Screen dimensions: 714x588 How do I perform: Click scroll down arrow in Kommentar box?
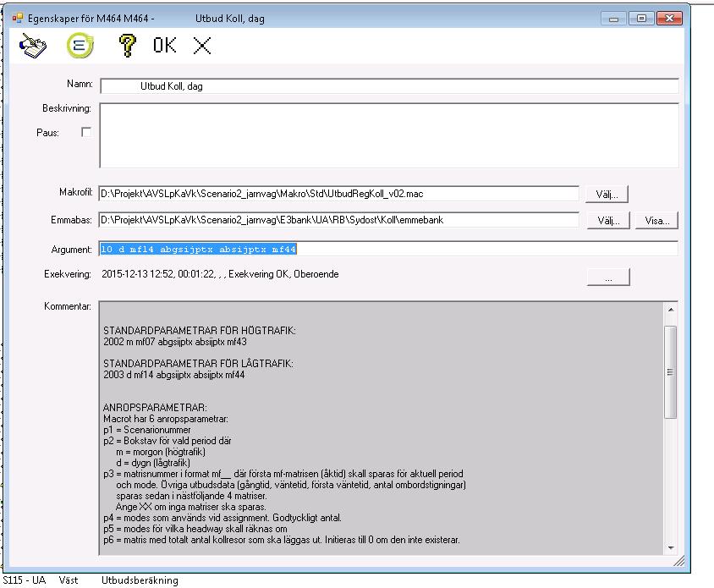click(671, 547)
